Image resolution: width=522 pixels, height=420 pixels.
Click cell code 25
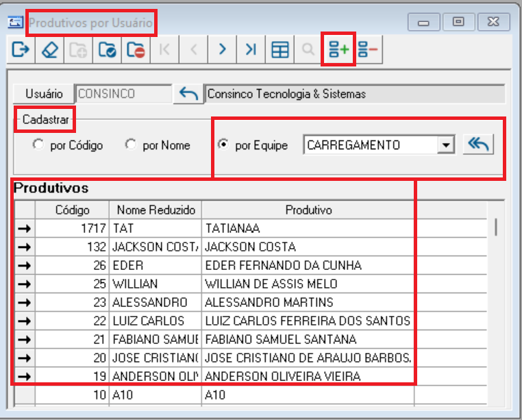[72, 284]
